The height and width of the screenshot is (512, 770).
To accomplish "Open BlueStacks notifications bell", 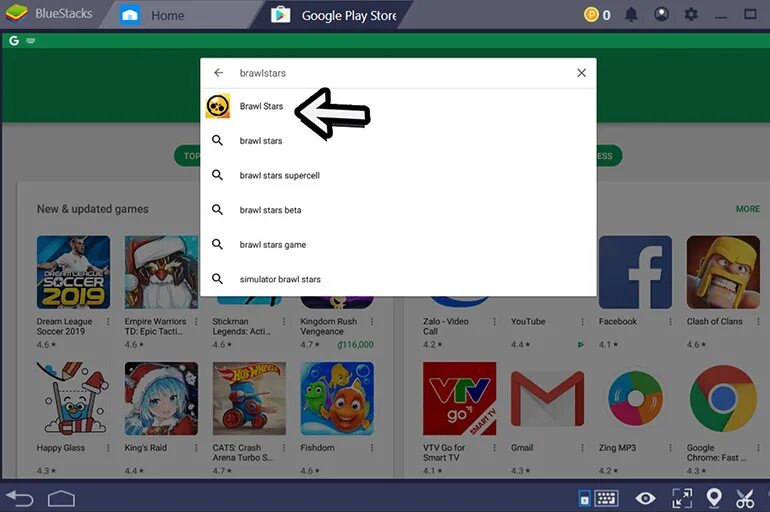I will pyautogui.click(x=631, y=15).
